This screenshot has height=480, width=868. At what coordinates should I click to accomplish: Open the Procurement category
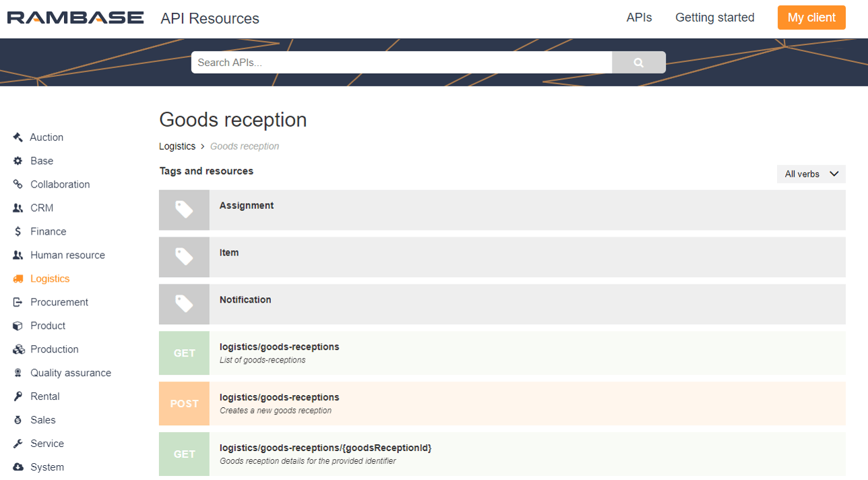59,302
